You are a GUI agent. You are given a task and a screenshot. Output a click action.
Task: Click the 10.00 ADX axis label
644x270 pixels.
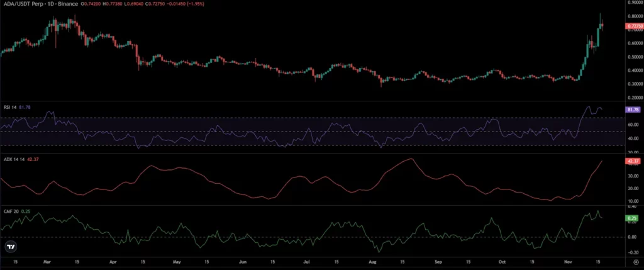pyautogui.click(x=633, y=201)
